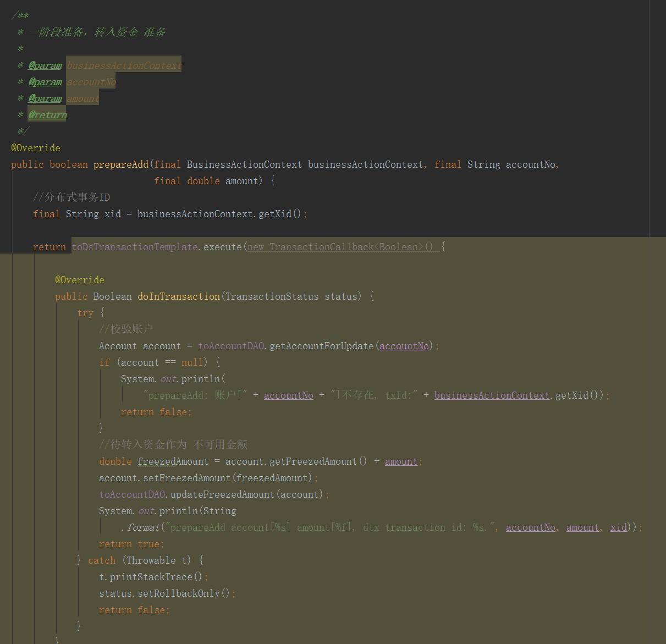Click the "null" keyword in the if condition

coord(192,362)
